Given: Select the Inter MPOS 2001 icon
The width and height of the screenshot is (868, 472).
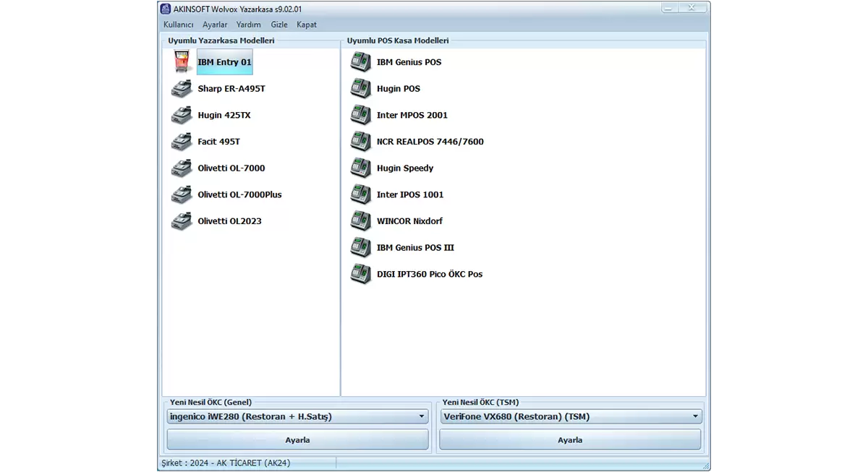Looking at the screenshot, I should click(x=360, y=116).
